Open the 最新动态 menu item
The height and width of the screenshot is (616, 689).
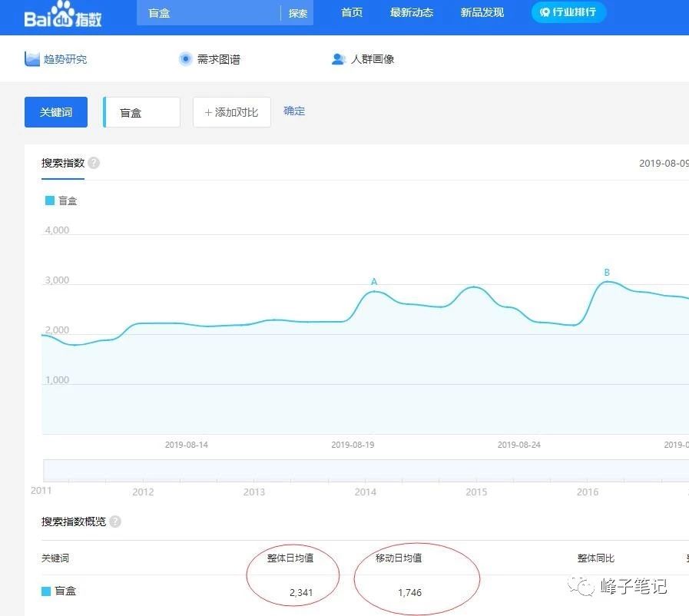[412, 12]
